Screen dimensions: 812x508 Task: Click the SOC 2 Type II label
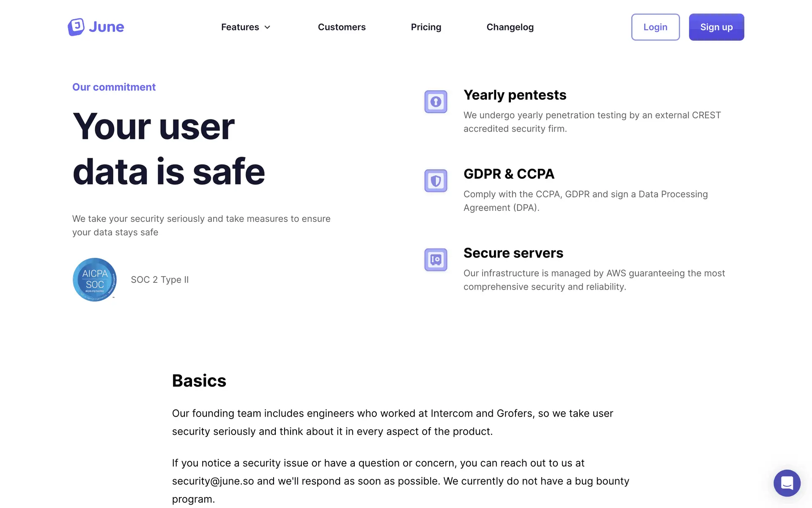click(160, 280)
